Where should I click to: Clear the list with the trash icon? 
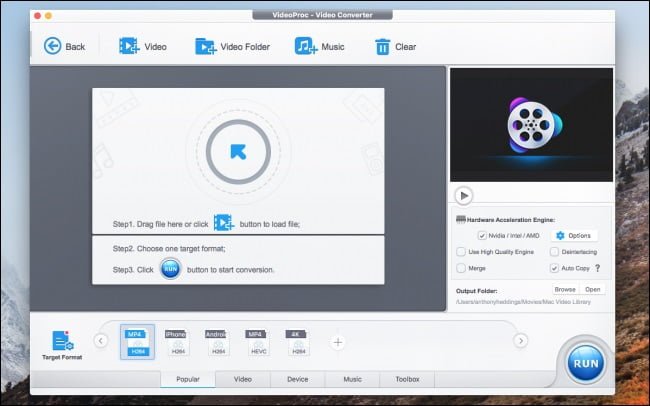coord(382,46)
